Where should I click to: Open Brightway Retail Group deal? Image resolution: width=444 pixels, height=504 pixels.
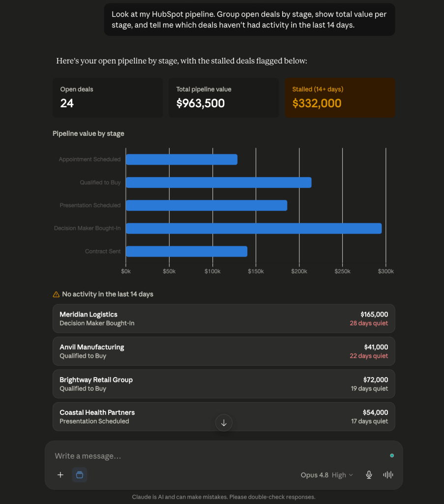pos(224,384)
